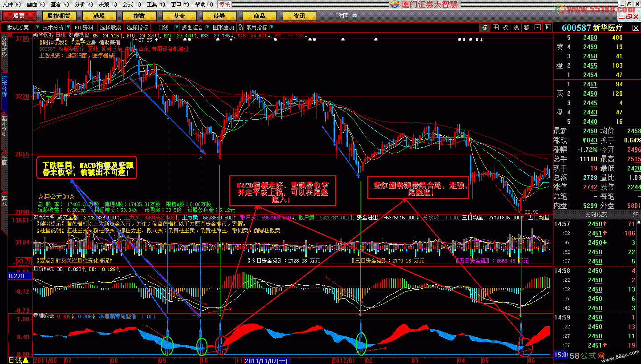Click the 标 toolbar icon
The width and height of the screenshot is (641, 364).
485,28
